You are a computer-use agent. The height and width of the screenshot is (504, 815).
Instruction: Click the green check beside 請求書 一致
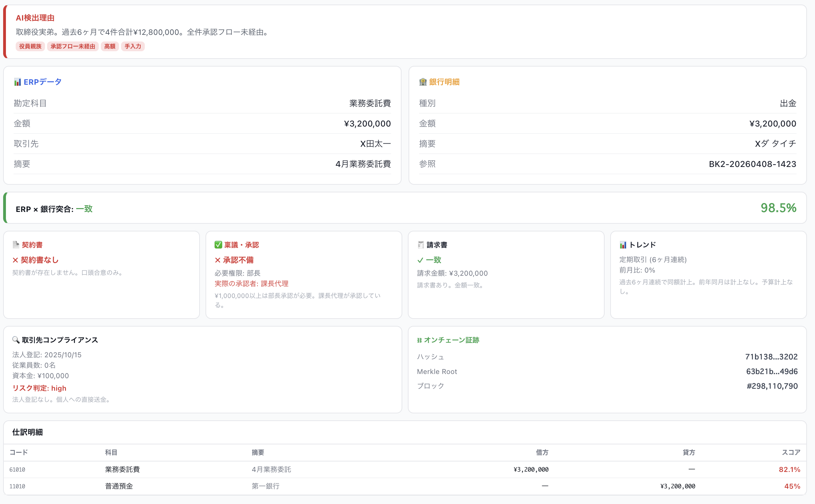point(420,260)
